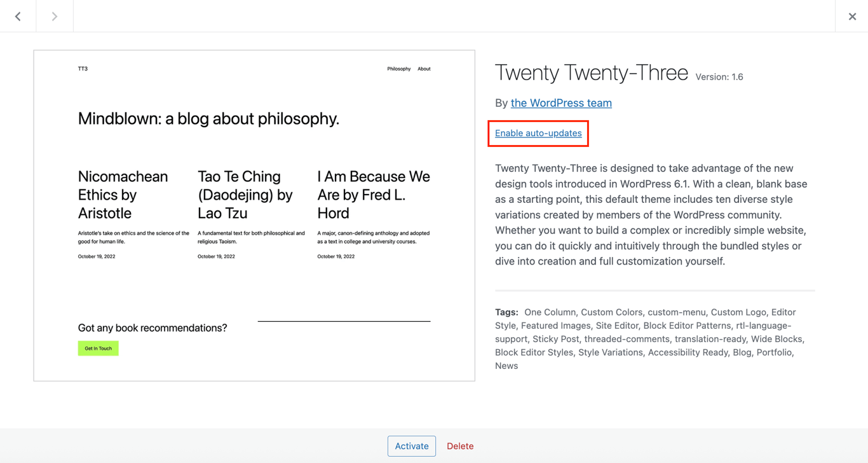The height and width of the screenshot is (463, 868).
Task: Open the I Am Because We Are post
Action: pos(373,195)
